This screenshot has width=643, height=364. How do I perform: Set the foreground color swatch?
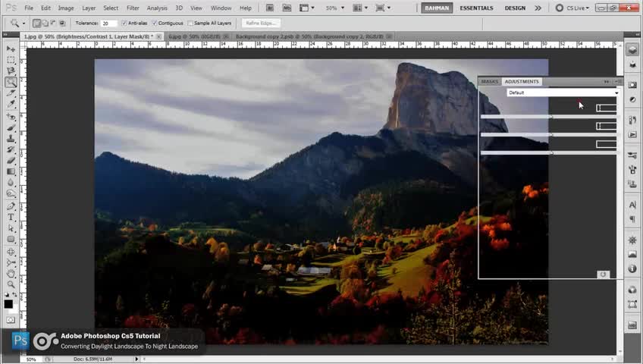[x=8, y=304]
